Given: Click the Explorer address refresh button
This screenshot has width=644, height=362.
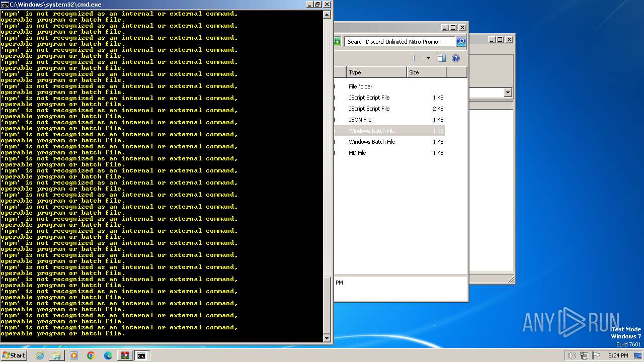Looking at the screenshot, I should click(337, 42).
